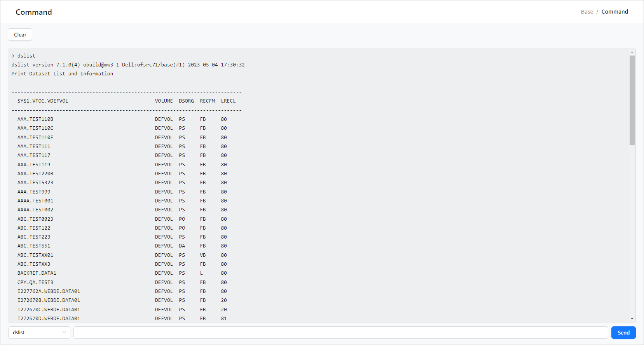The width and height of the screenshot is (644, 345).
Task: Select the ABC.TEST0023 dataset entry
Action: [x=35, y=219]
